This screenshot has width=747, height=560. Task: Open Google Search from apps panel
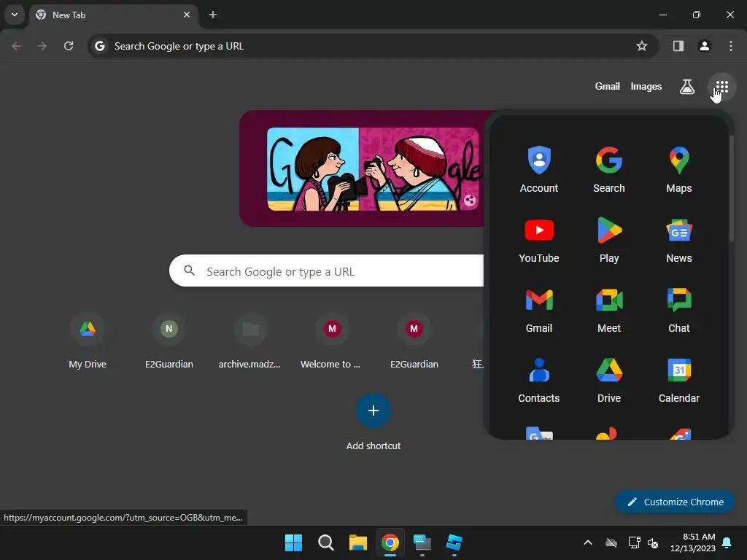pyautogui.click(x=609, y=169)
